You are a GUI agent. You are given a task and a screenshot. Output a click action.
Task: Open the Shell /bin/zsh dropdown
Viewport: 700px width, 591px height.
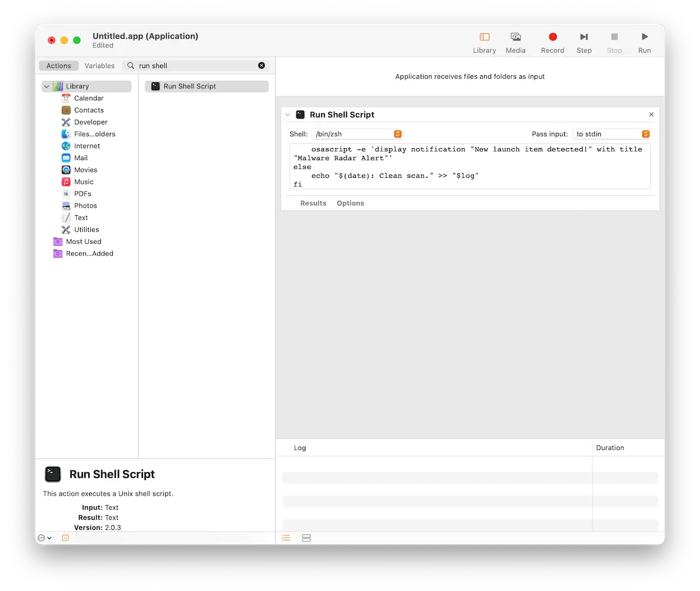[x=357, y=134]
